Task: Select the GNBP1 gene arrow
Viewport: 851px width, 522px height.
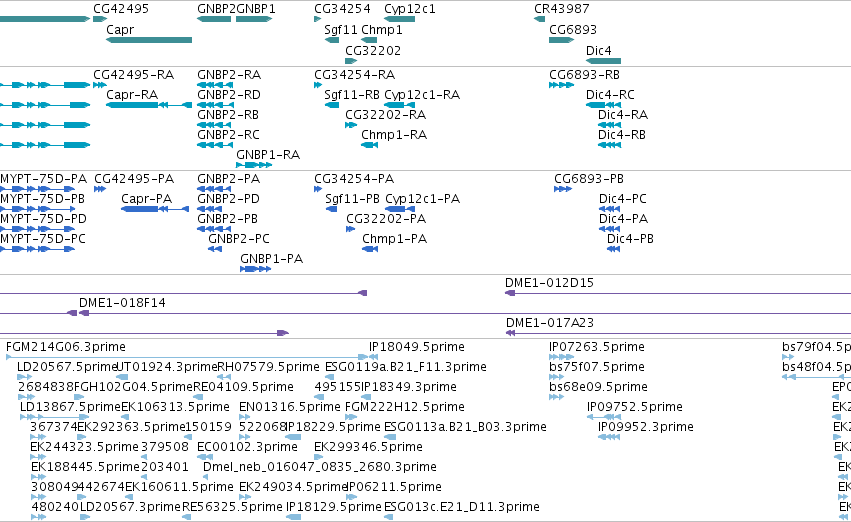Action: coord(254,19)
